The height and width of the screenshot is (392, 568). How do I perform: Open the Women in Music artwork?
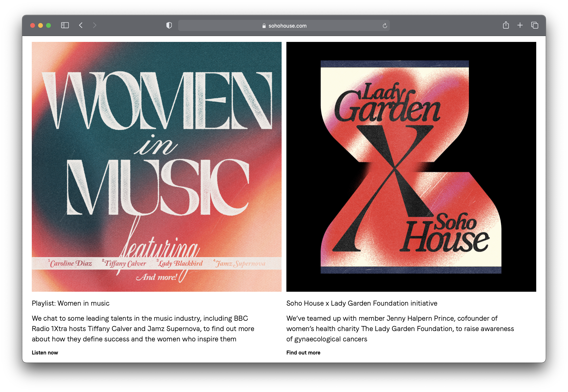click(x=157, y=167)
